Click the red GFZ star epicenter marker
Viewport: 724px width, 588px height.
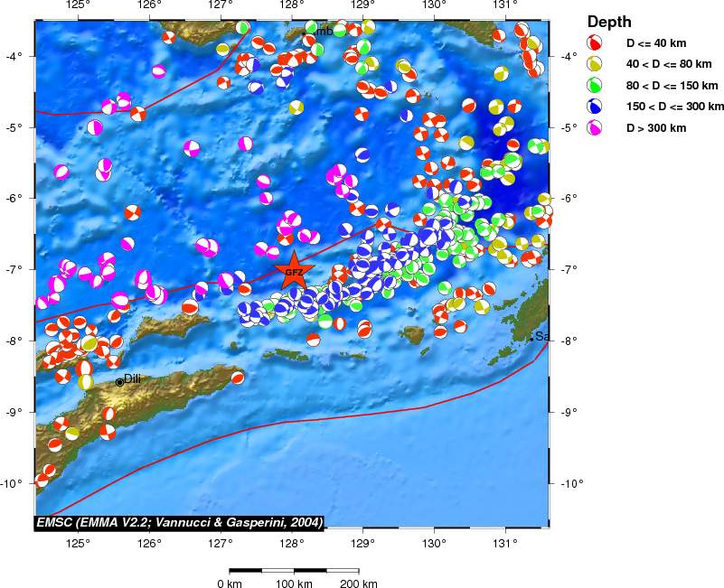click(293, 271)
